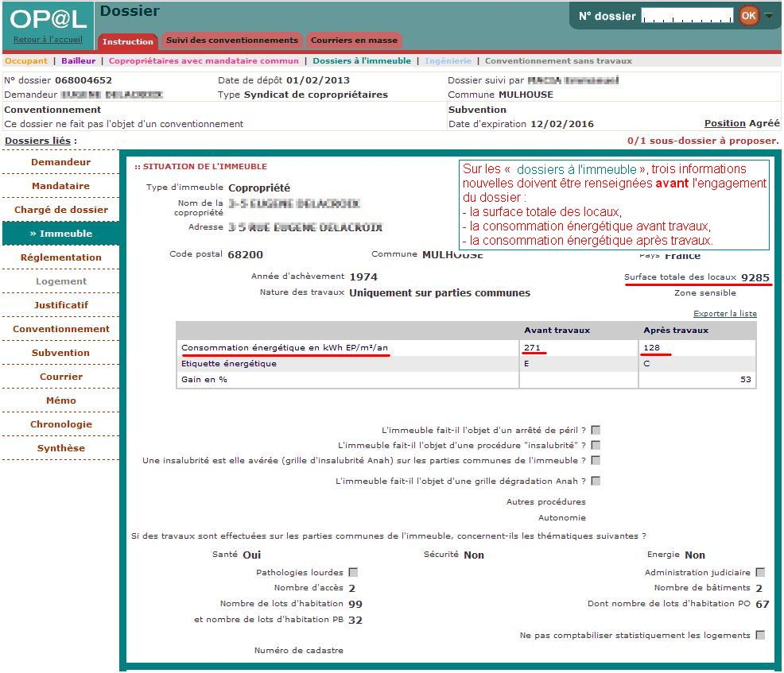This screenshot has height=673, width=784.
Task: Click the lots d'habitation PB value 32
Action: pyautogui.click(x=355, y=621)
